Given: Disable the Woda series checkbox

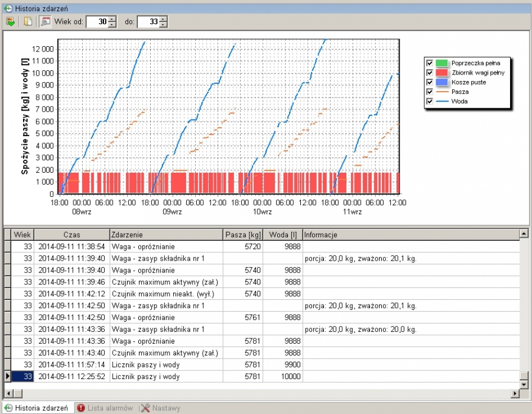Looking at the screenshot, I should pyautogui.click(x=429, y=102).
